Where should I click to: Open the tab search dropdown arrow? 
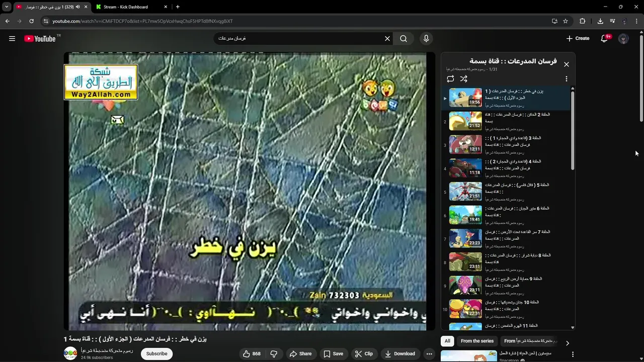click(x=7, y=7)
